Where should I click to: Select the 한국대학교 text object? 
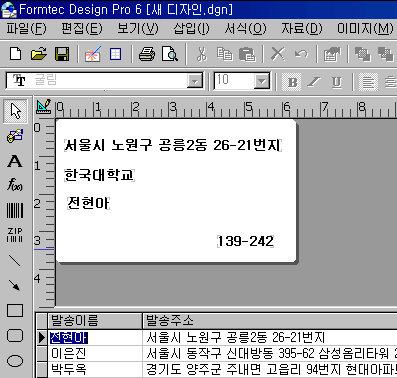[99, 175]
